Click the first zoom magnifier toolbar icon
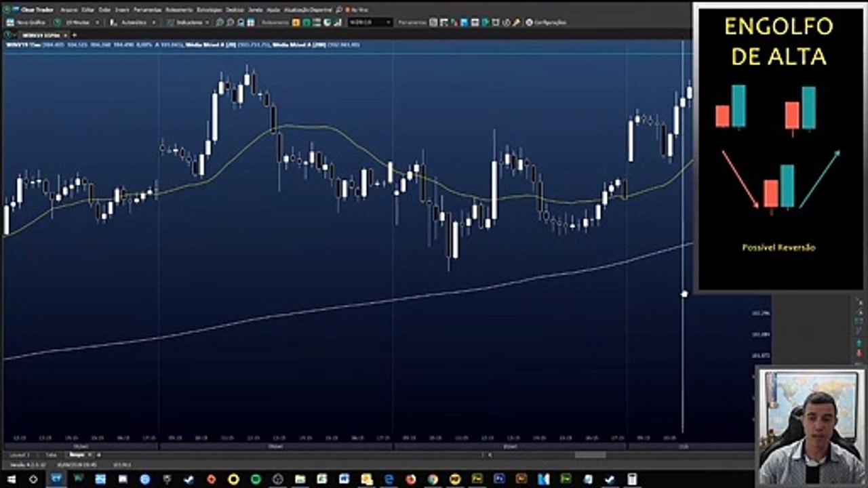 pos(220,22)
